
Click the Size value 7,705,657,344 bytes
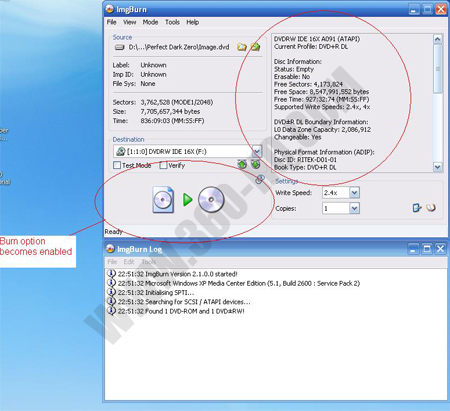[x=170, y=112]
